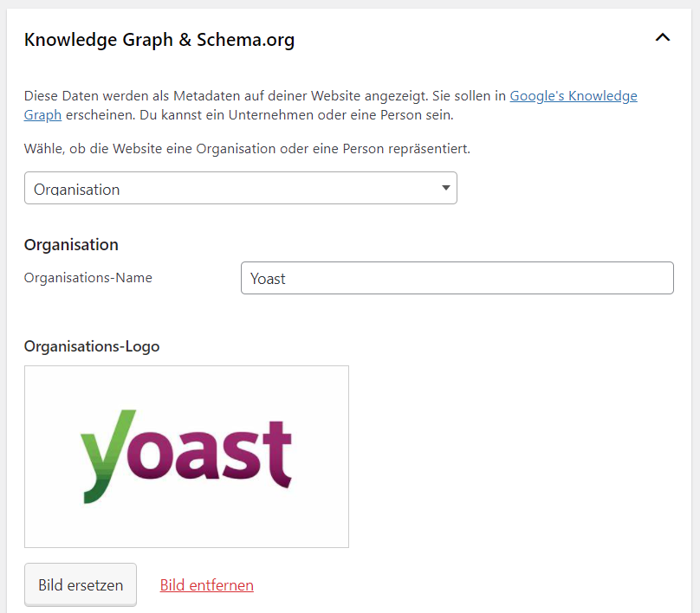Click the Organisations-Logo preview thumbnail
Viewport: 700px width, 613px height.
186,456
